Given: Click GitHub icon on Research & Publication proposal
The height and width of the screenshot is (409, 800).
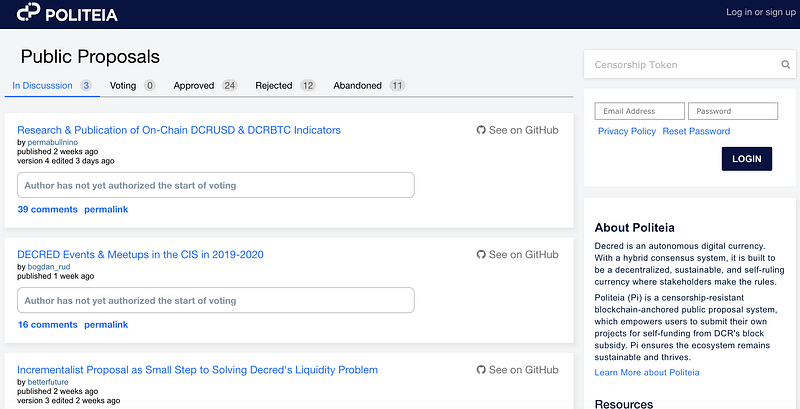Looking at the screenshot, I should point(481,130).
